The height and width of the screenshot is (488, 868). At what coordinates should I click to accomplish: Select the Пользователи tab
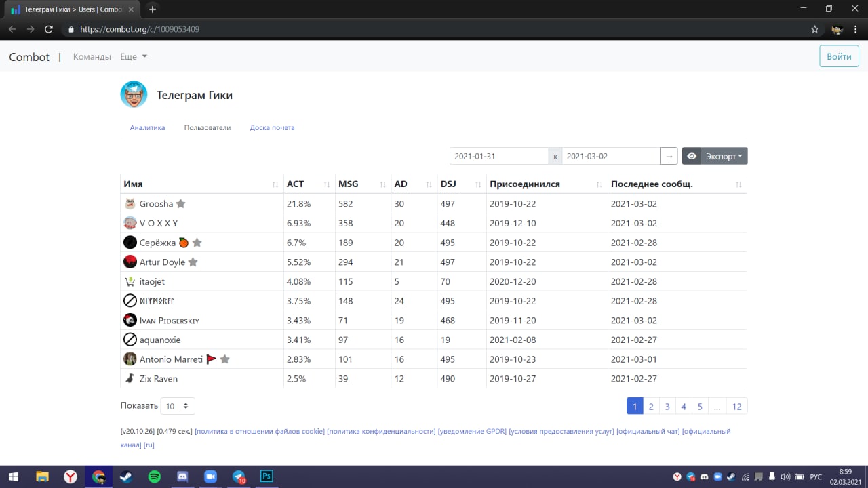208,127
